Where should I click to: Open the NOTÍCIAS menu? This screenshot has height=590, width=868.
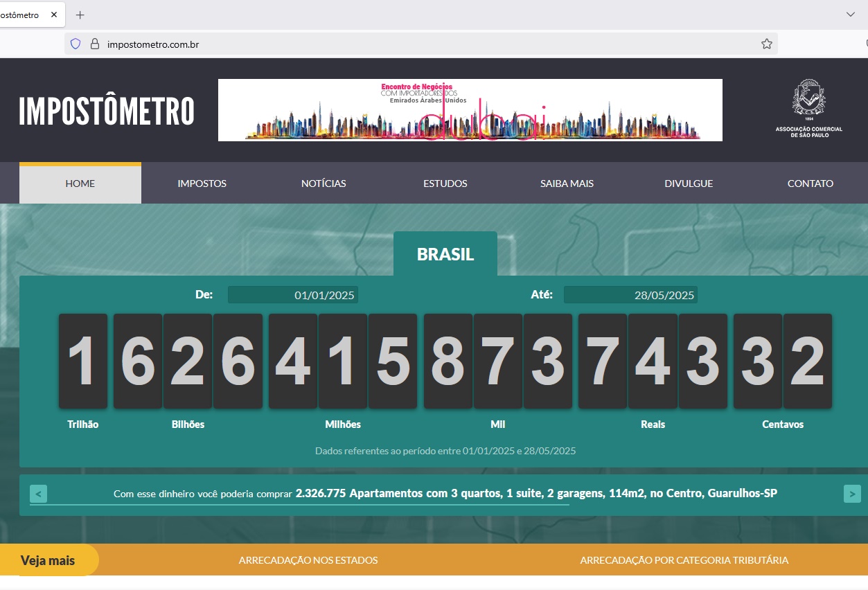[x=324, y=184]
